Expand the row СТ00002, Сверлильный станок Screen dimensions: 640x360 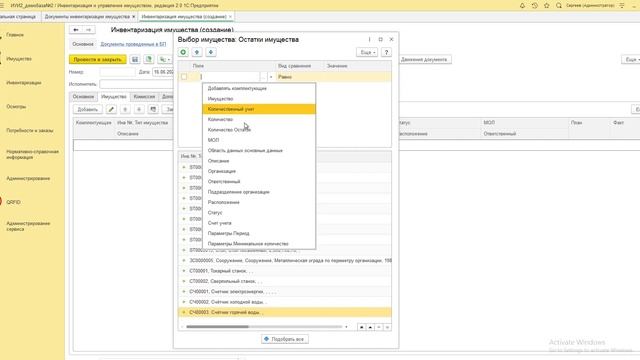184,281
